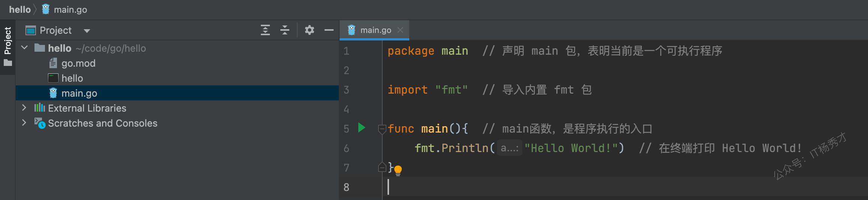Hide the Project tool window
The image size is (868, 200).
329,30
